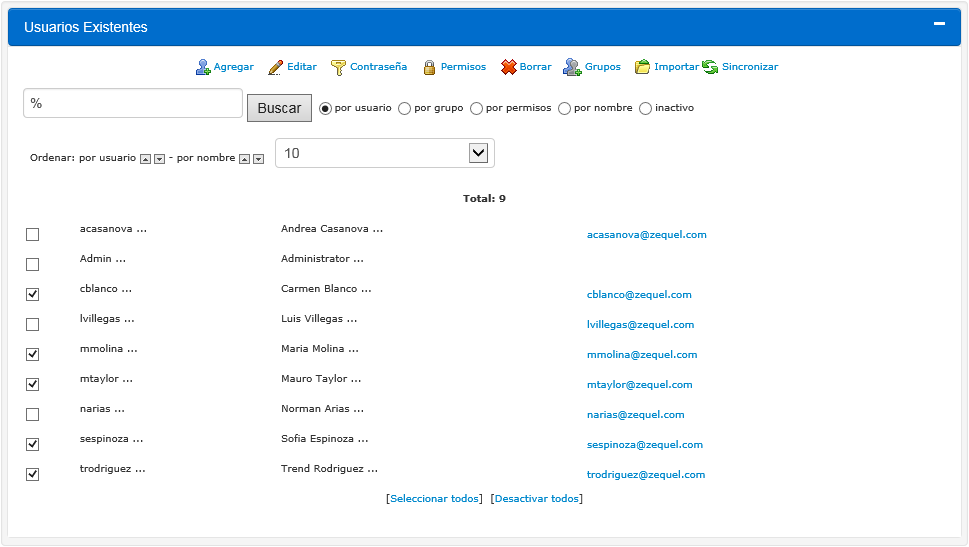
Task: Click the Sincronizar green arrows icon
Action: pos(710,67)
